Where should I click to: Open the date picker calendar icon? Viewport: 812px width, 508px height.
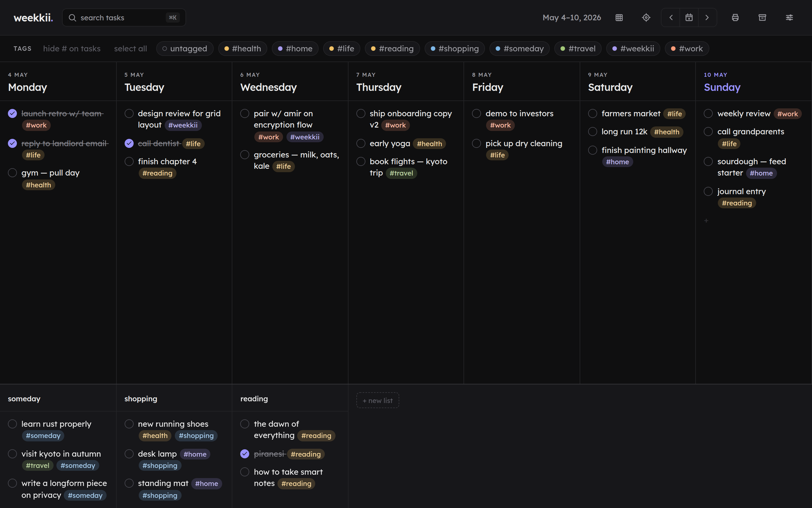click(x=689, y=17)
